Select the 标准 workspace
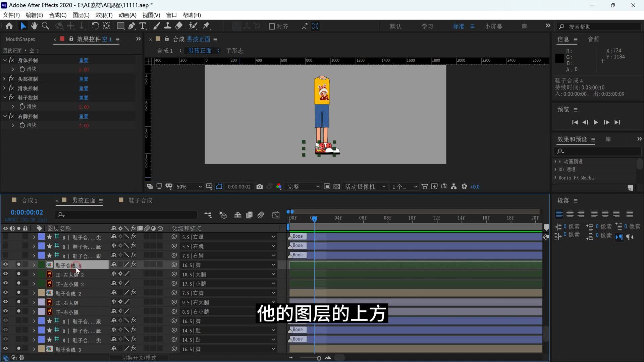This screenshot has height=362, width=644. tap(459, 26)
